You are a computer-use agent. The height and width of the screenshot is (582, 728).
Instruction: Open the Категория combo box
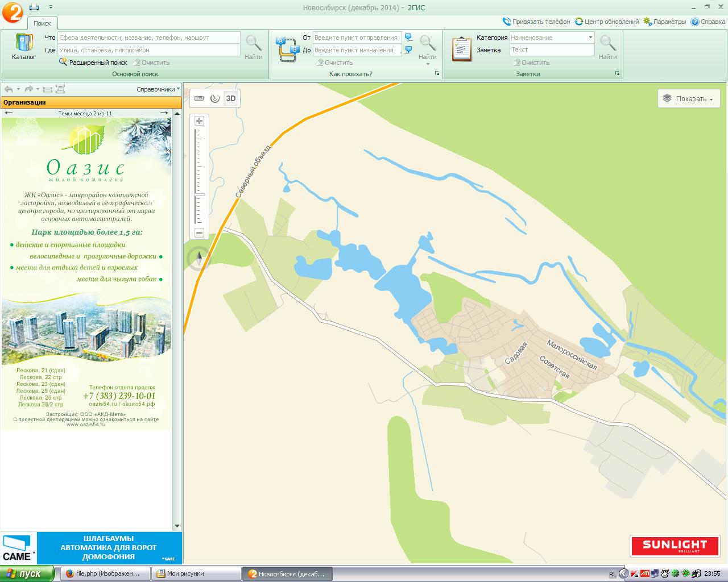pyautogui.click(x=551, y=38)
